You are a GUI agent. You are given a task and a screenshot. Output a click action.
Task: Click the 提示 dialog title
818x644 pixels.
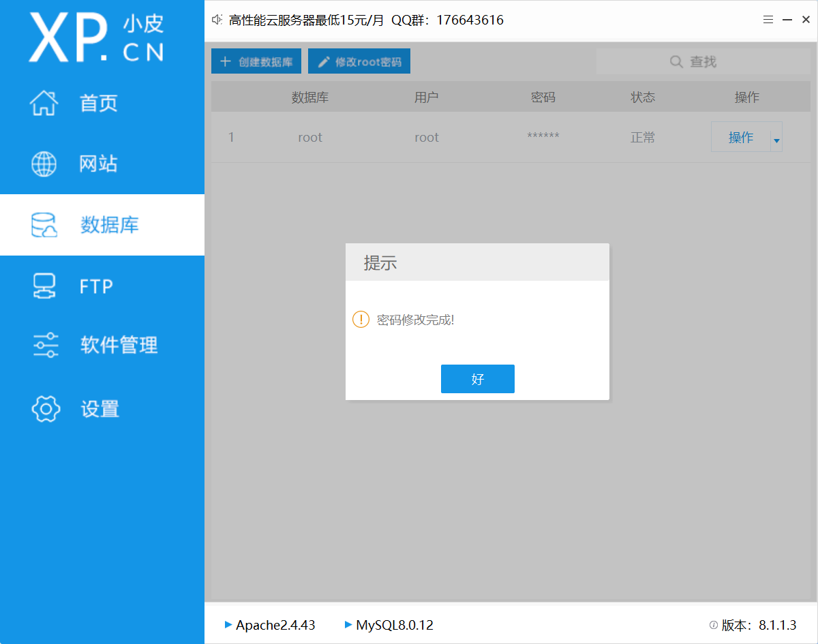click(x=380, y=263)
